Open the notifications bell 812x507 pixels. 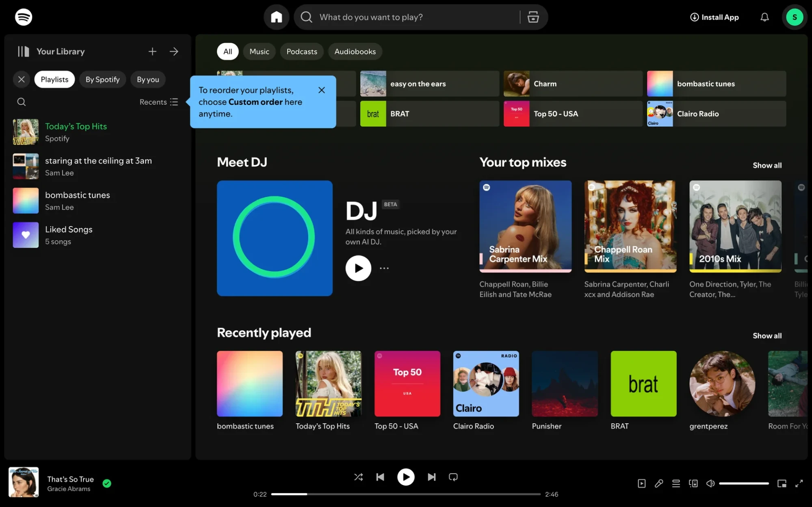pyautogui.click(x=764, y=17)
